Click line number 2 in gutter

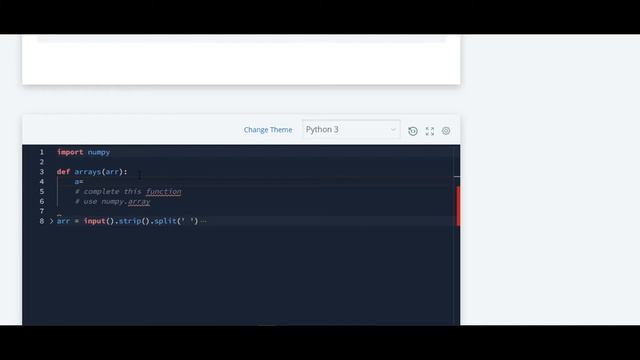[x=42, y=162]
